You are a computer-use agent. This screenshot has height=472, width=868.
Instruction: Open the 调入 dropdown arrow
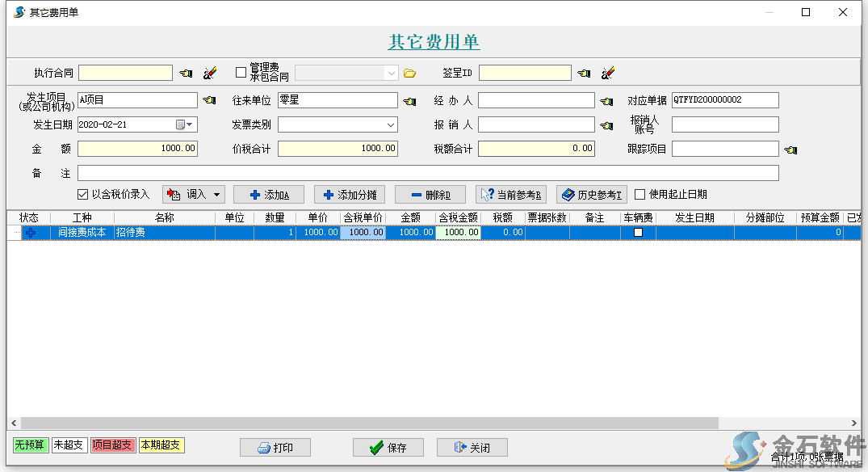(x=216, y=195)
